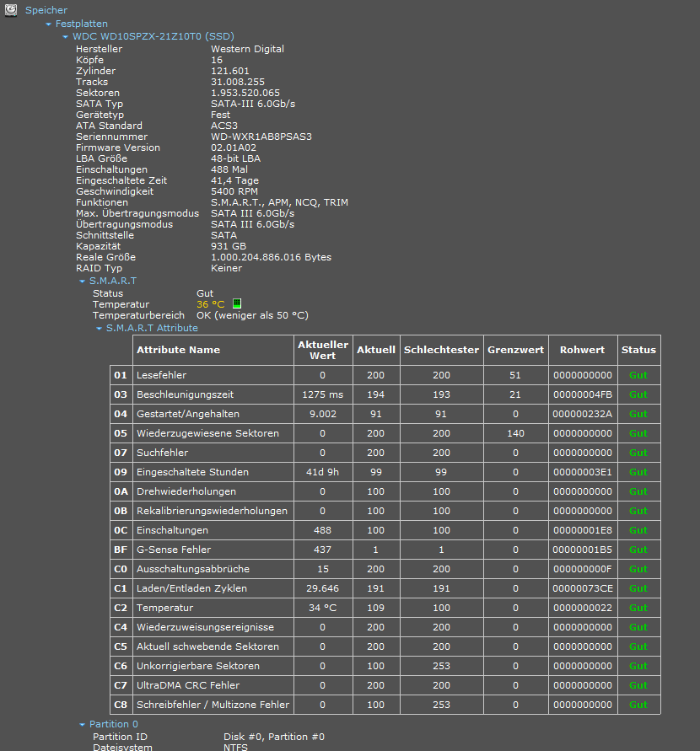
Task: Select the Ausschaltungsabbrüche attribute
Action: (x=192, y=570)
